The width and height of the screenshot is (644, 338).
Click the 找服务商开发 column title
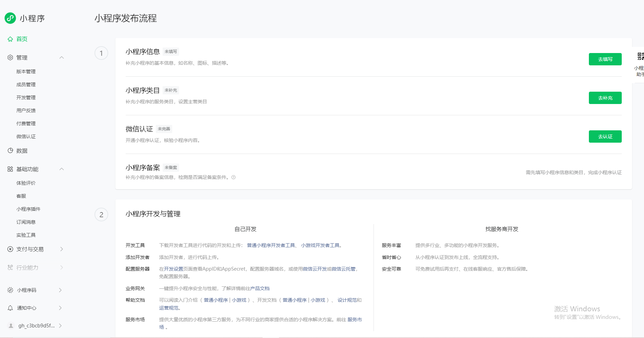(502, 229)
